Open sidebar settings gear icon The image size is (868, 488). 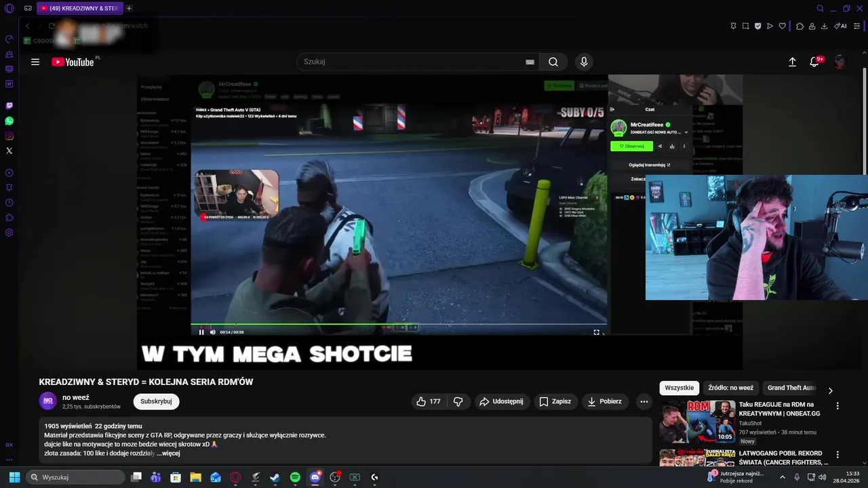[x=9, y=232]
